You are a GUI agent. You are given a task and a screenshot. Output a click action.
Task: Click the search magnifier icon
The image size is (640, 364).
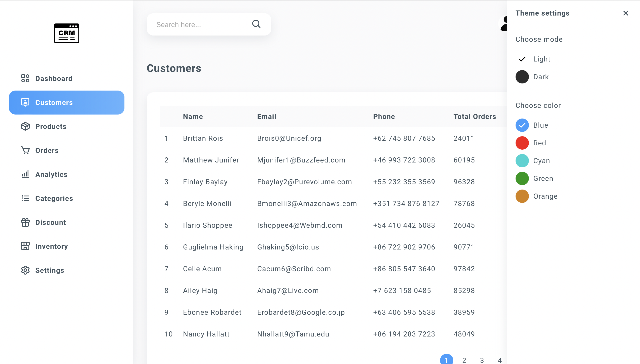tap(256, 24)
